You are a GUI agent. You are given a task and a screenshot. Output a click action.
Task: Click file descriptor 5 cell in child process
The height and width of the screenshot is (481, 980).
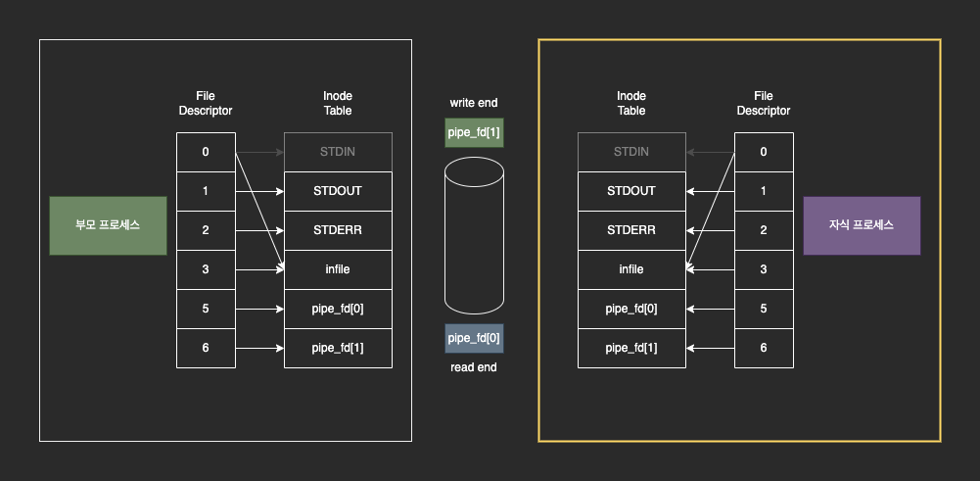coord(764,309)
